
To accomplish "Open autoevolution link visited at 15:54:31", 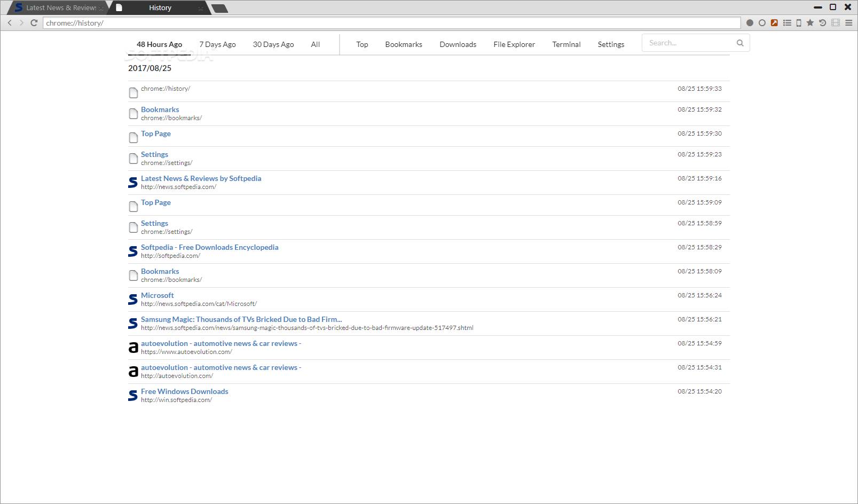I will point(221,367).
